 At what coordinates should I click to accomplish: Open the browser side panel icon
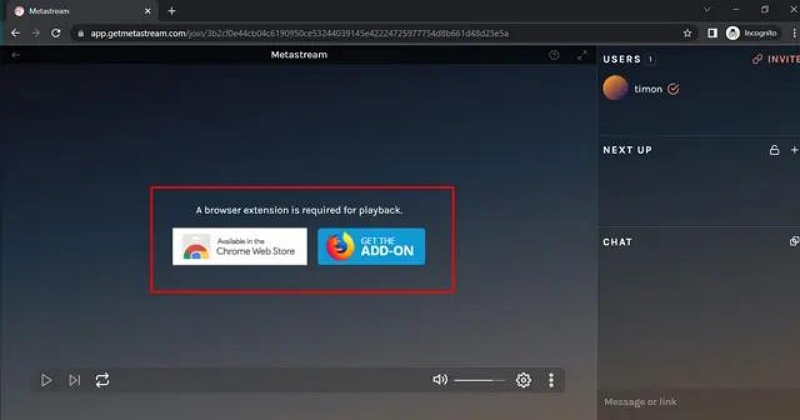click(x=712, y=33)
